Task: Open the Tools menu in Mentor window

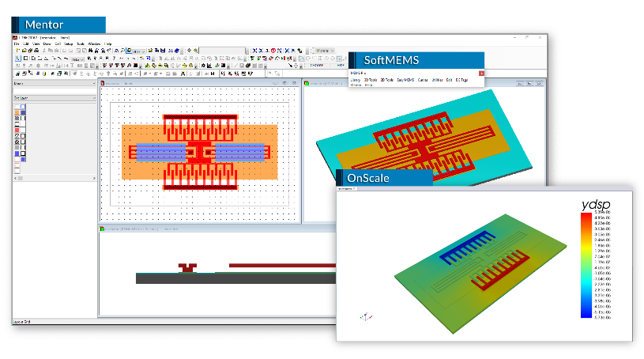Action: [x=81, y=43]
